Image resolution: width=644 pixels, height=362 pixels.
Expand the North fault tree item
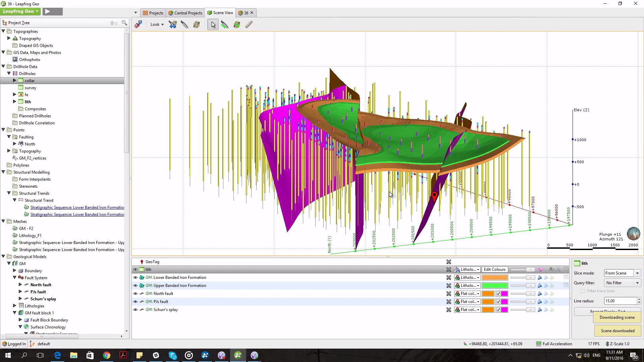click(20, 285)
